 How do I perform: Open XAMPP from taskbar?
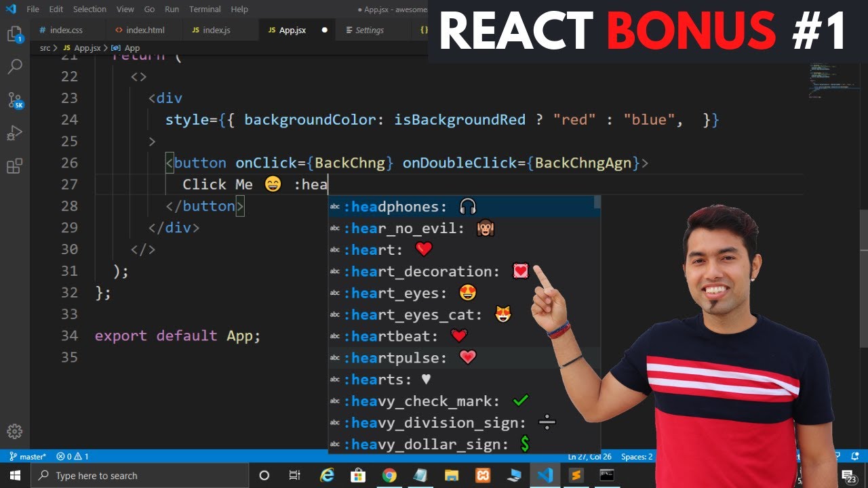click(x=483, y=475)
